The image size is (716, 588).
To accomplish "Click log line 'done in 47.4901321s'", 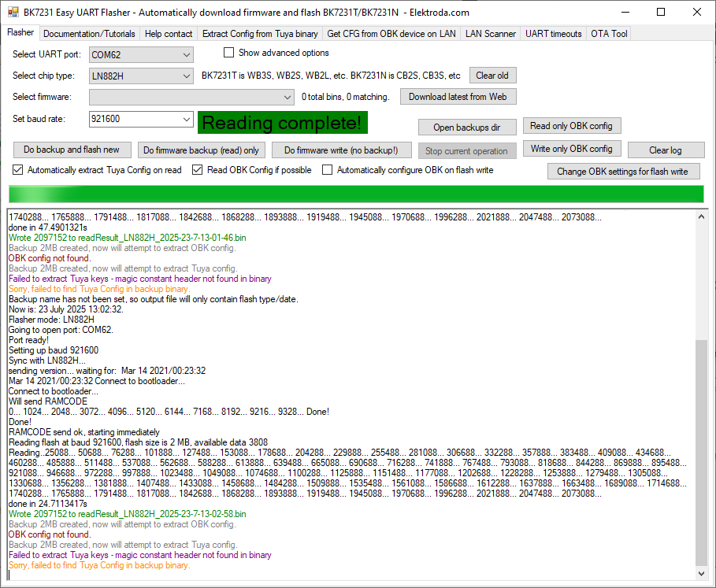I will pos(48,227).
